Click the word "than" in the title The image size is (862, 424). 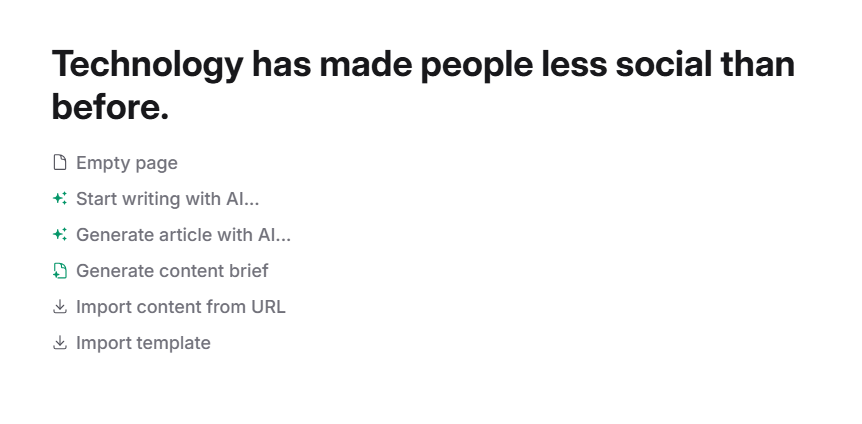758,66
